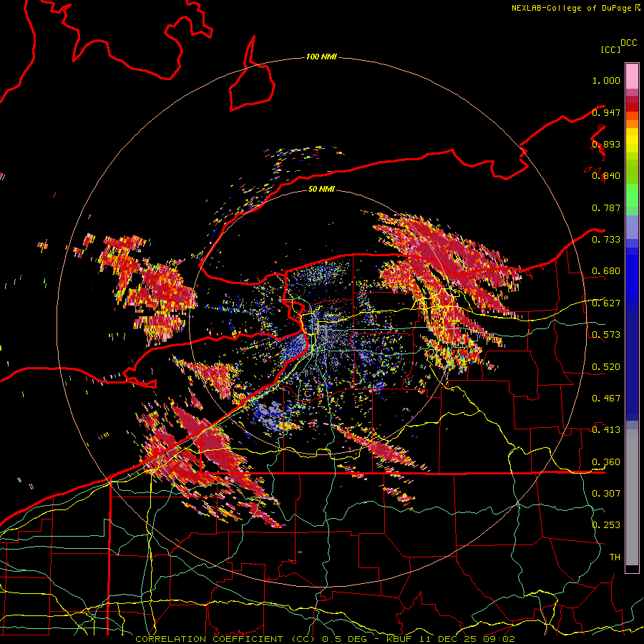Click the 0.467 scale value

[x=606, y=398]
